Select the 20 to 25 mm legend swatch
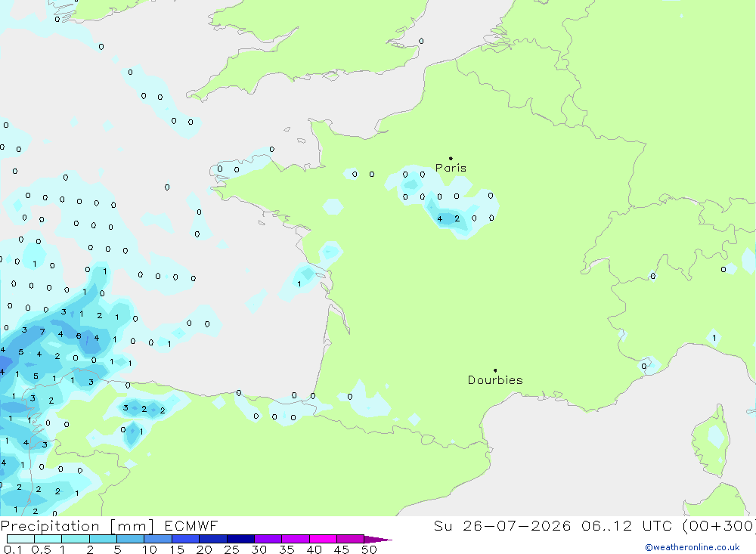This screenshot has width=756, height=554. coord(212,539)
